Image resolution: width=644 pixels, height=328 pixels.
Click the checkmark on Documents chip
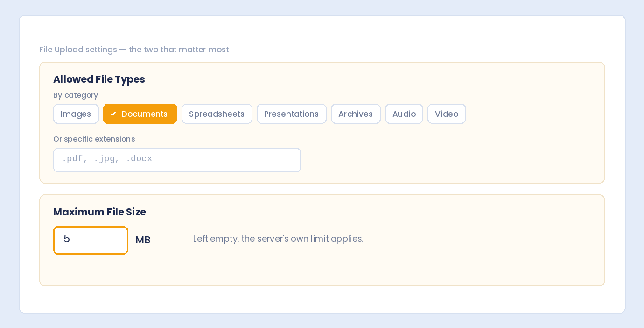coord(113,114)
